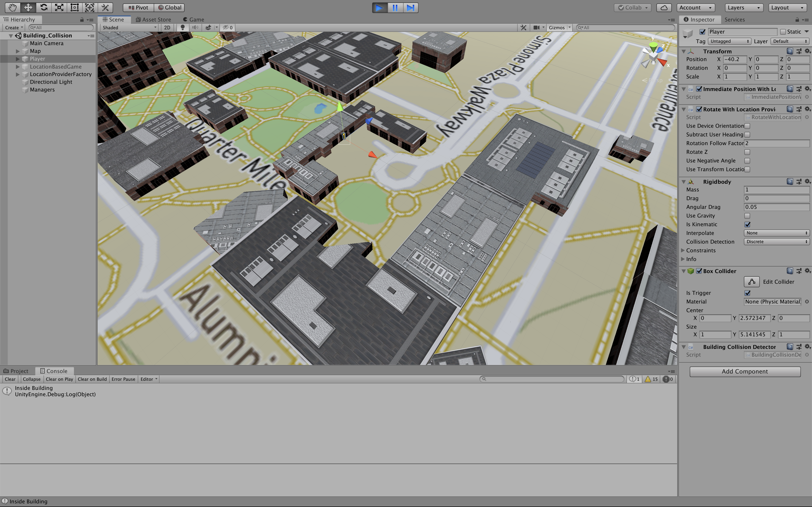Select the Rect Transform tool
Screen dimensions: 812x507
tap(74, 7)
